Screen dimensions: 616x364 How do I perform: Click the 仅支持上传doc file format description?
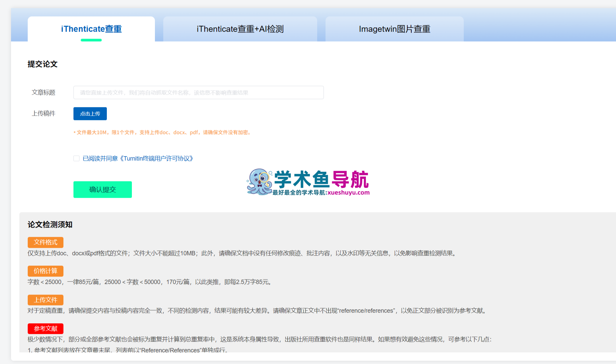point(242,253)
